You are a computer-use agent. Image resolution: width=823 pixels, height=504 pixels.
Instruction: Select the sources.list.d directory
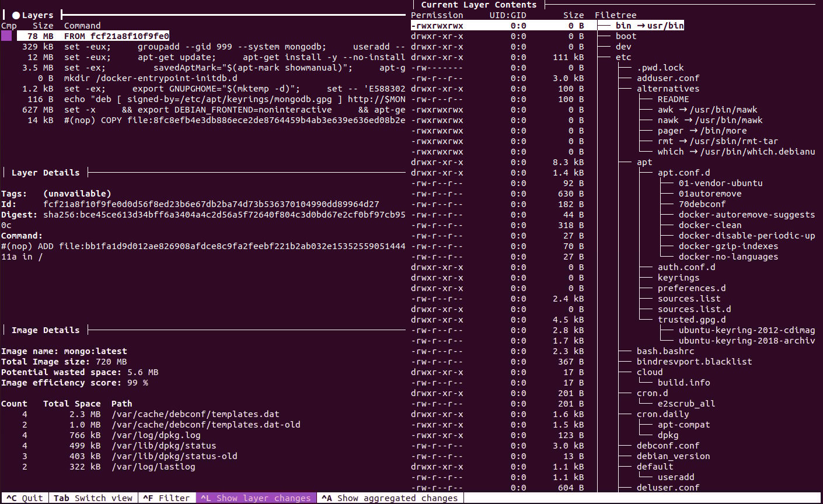tap(694, 309)
